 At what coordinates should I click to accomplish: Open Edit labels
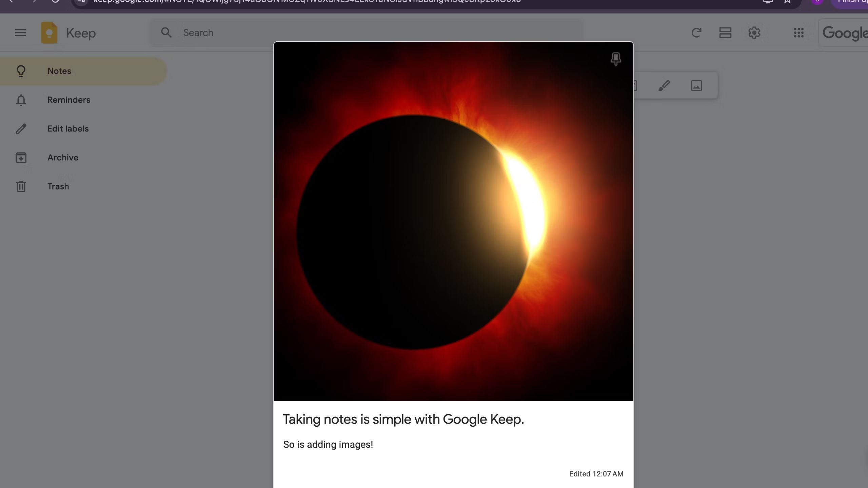tap(68, 129)
